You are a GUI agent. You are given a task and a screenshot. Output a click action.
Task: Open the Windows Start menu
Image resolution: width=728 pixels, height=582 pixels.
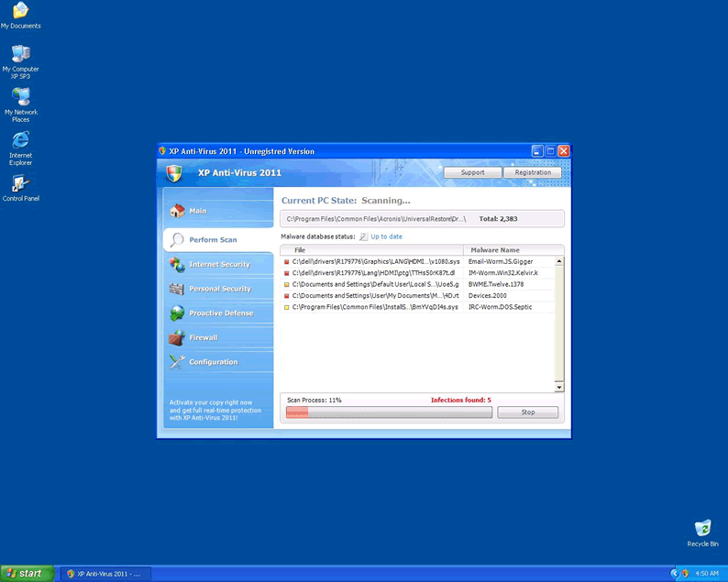[25, 573]
